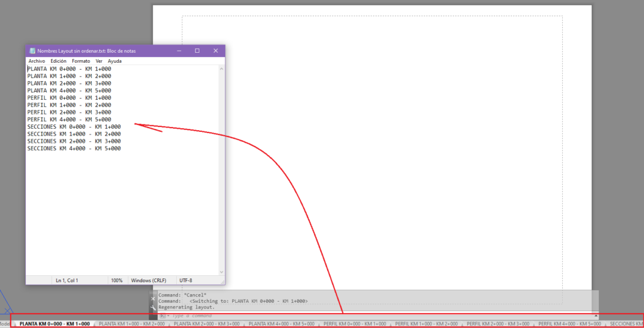This screenshot has height=328, width=644.
Task: Open the Formato menu
Action: pyautogui.click(x=81, y=61)
